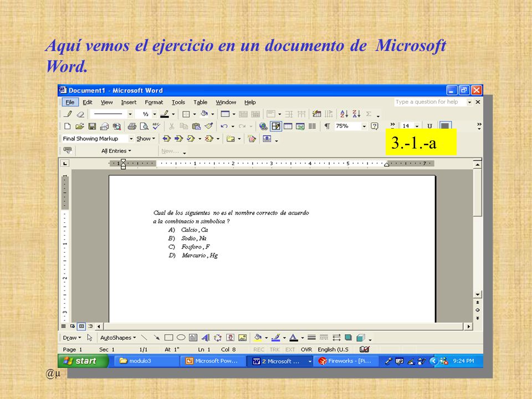Click the Undo arrow icon
Image resolution: width=532 pixels, height=399 pixels.
pos(224,126)
